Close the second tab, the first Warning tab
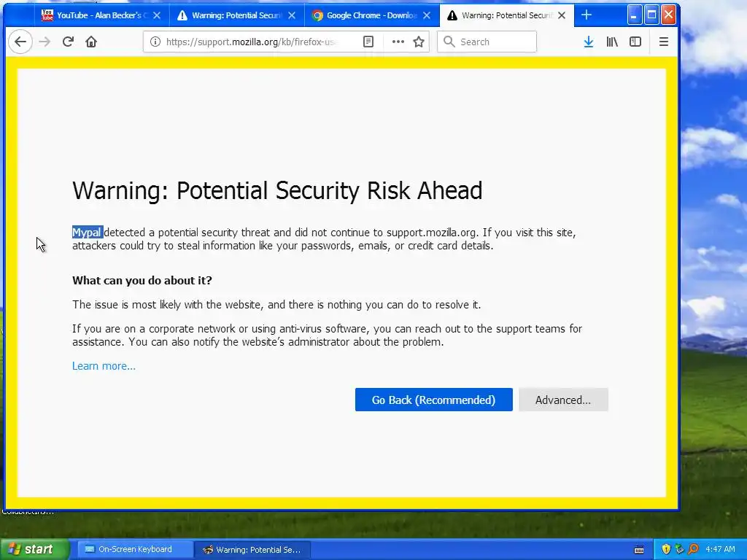 pos(292,15)
